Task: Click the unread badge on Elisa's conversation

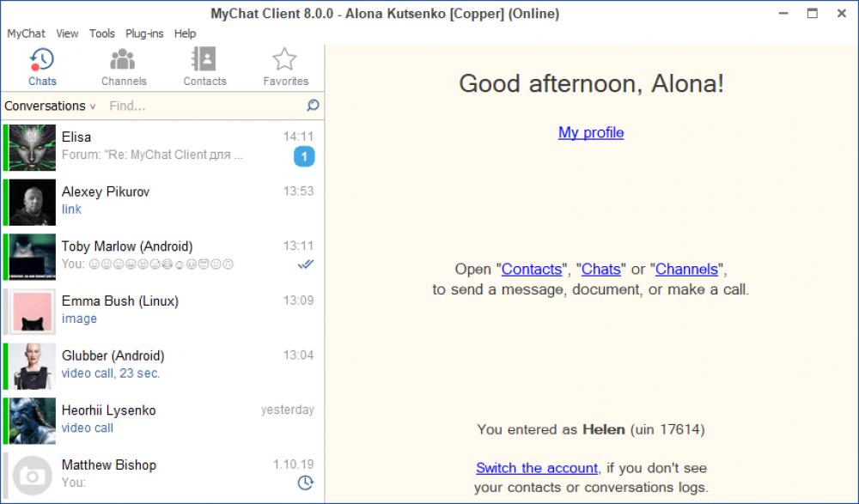Action: (303, 158)
